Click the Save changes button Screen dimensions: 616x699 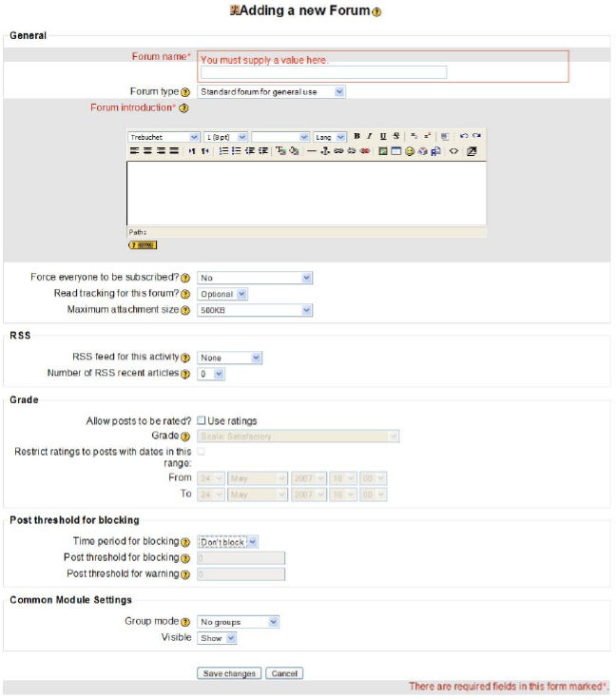click(x=228, y=673)
